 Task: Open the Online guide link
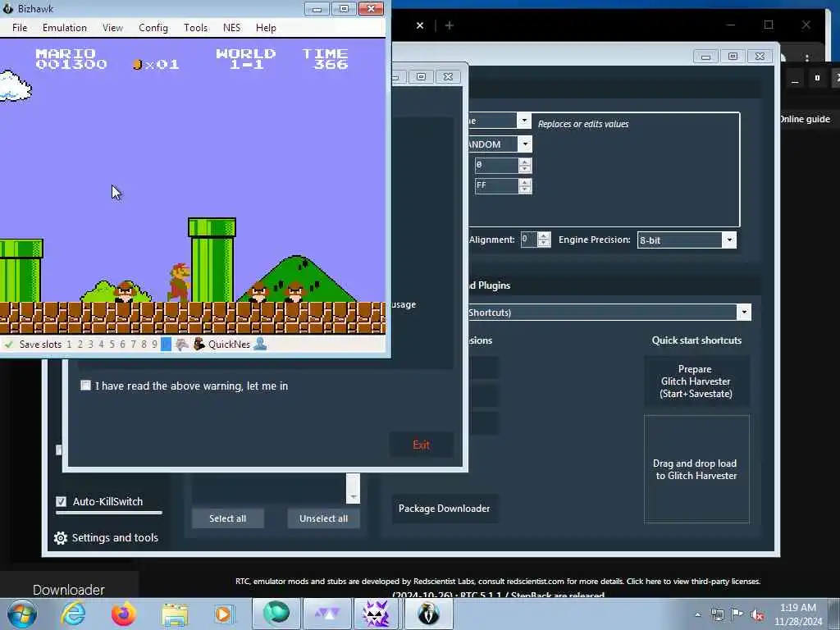pos(805,119)
